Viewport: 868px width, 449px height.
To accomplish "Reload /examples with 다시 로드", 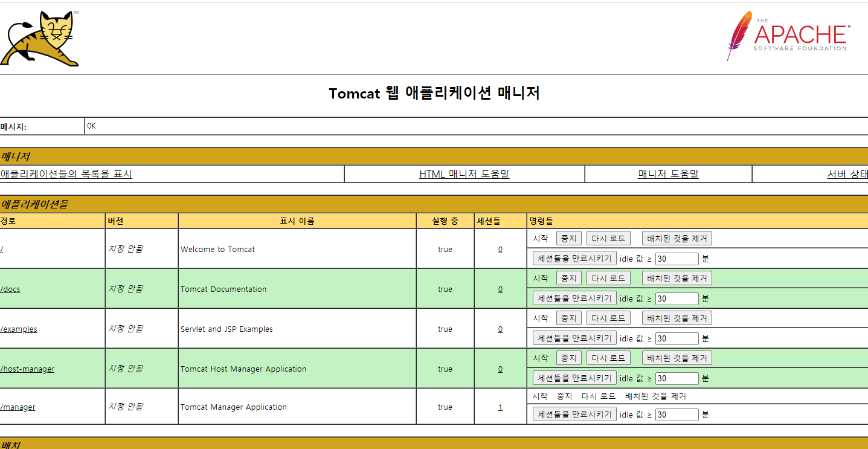I will [608, 318].
